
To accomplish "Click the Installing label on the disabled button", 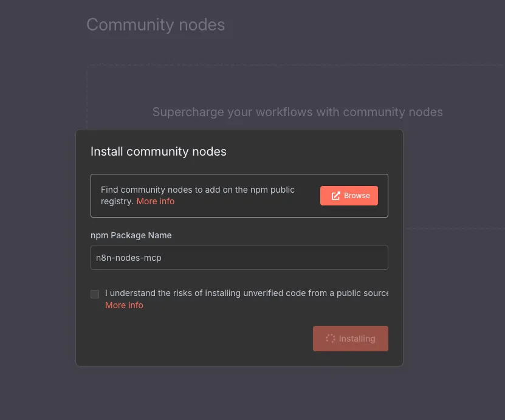I will click(357, 339).
